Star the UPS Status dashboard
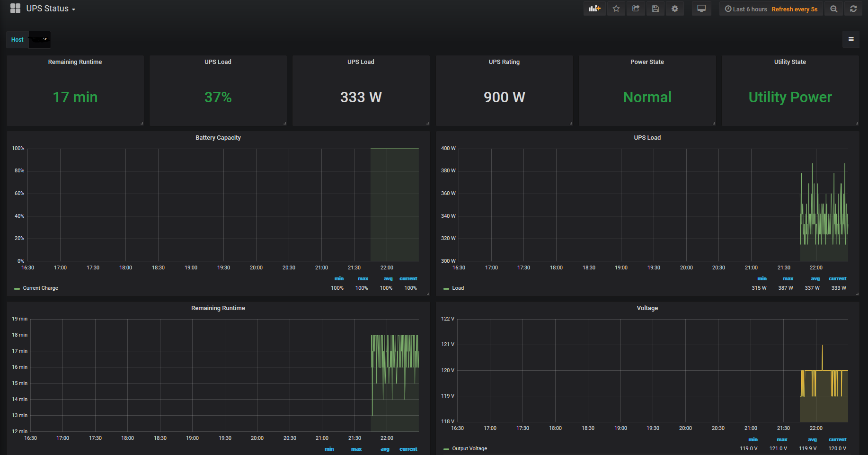Screen dimensions: 868x455 point(616,9)
